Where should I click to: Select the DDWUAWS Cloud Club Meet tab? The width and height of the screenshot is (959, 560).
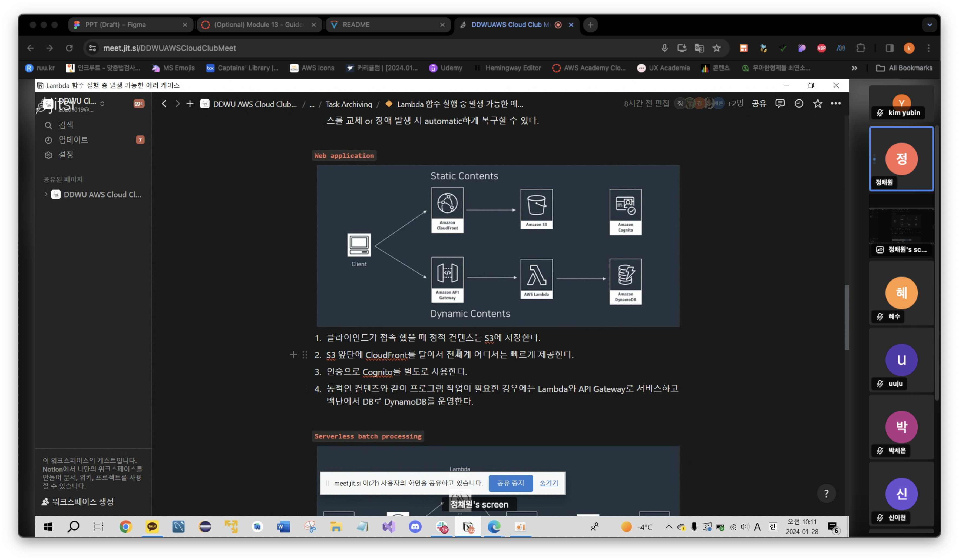coord(517,25)
